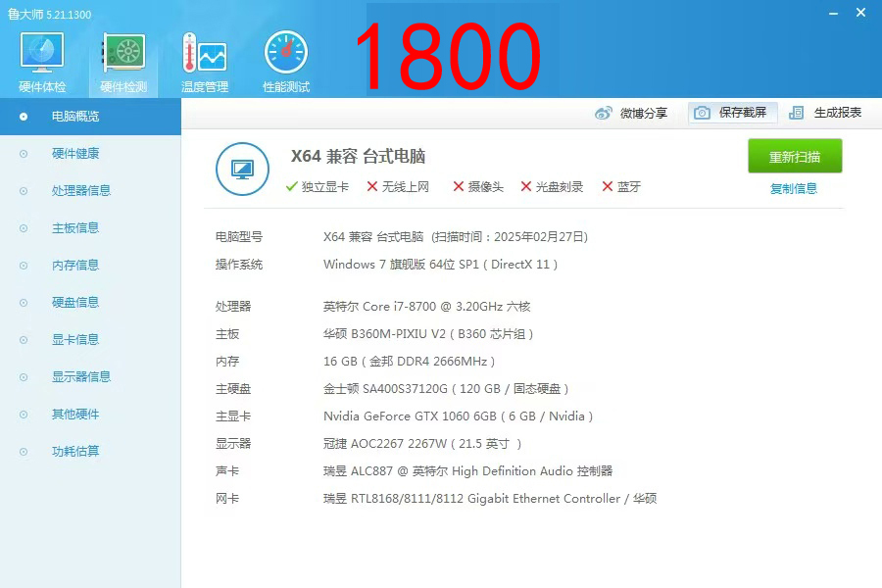
Task: Click 微博分享 share text
Action: pos(643,113)
